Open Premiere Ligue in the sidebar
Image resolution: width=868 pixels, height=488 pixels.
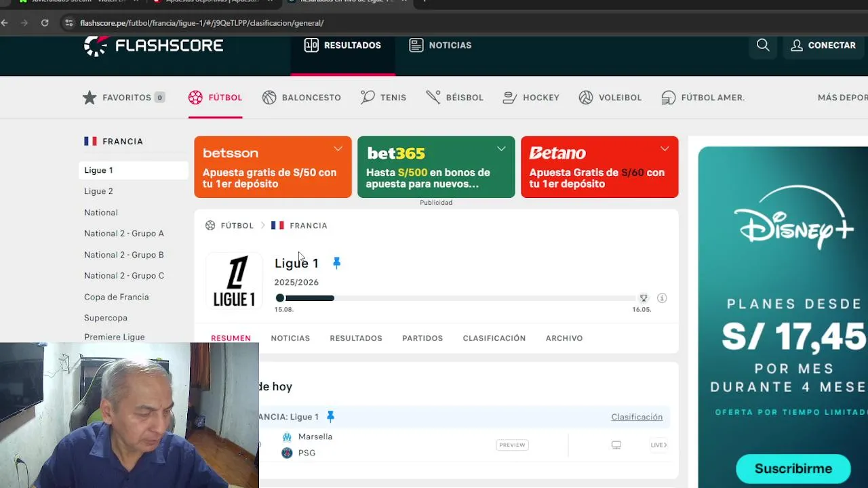tap(115, 337)
